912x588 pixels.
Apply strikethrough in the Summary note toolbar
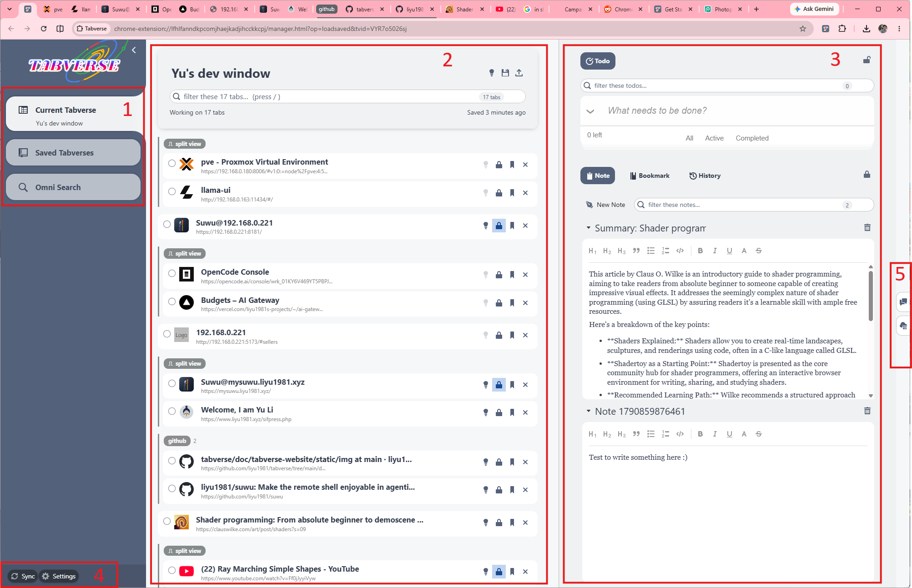pos(759,251)
